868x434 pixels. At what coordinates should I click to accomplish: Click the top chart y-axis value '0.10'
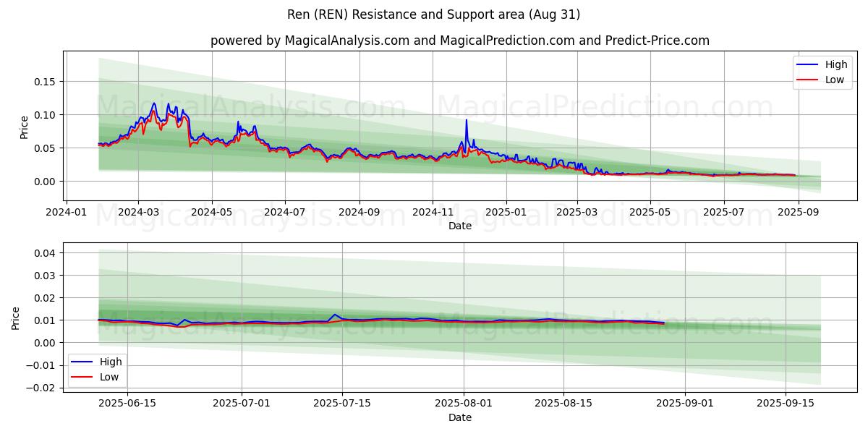(46, 115)
